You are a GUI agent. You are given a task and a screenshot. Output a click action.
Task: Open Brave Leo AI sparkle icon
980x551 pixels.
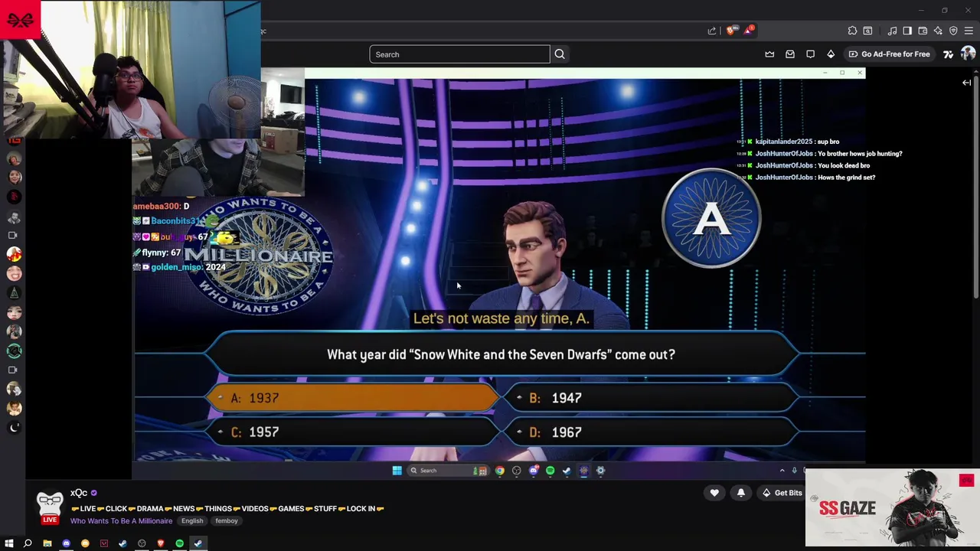pos(938,31)
